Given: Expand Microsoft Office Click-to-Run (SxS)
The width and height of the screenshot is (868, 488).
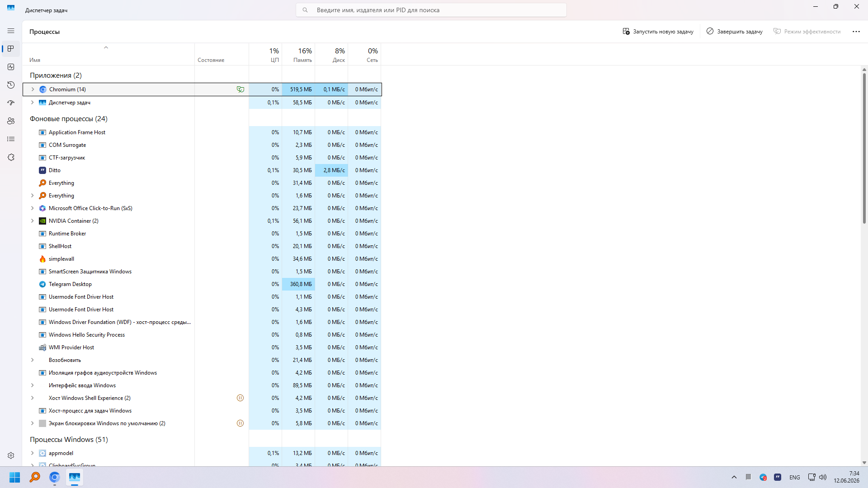Looking at the screenshot, I should pyautogui.click(x=32, y=208).
